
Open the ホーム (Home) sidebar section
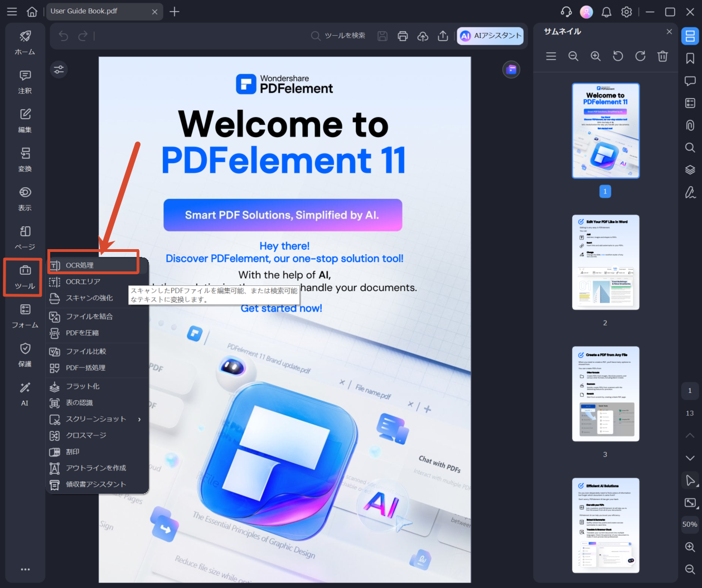pyautogui.click(x=25, y=43)
